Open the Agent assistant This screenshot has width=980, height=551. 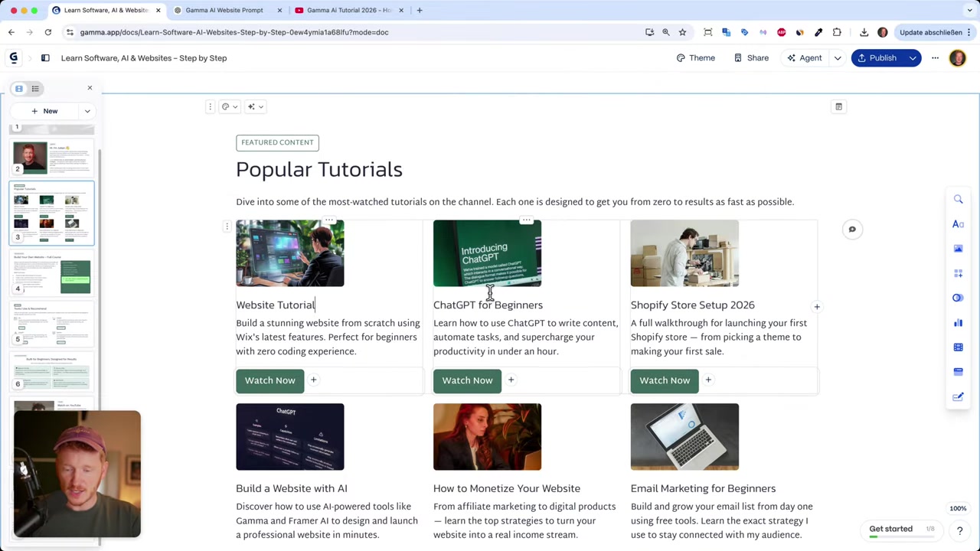[x=804, y=58]
